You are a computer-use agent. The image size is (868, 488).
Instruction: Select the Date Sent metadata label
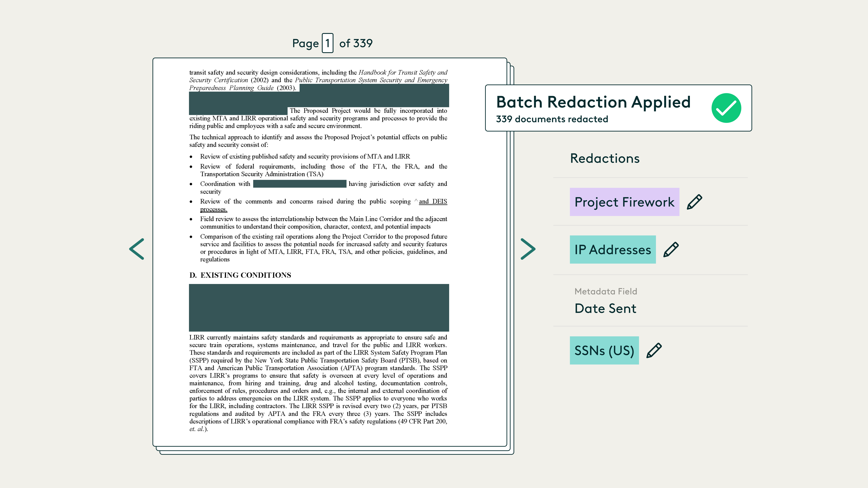[606, 291]
